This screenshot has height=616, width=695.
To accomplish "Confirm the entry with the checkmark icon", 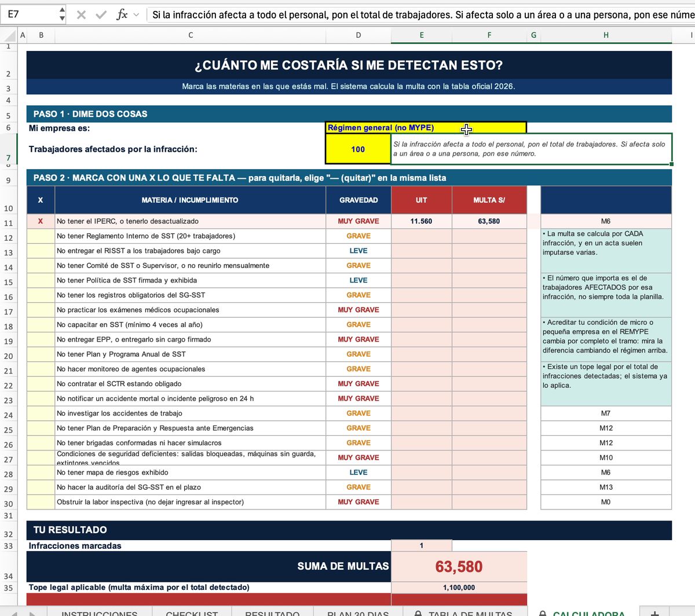I will click(x=101, y=14).
